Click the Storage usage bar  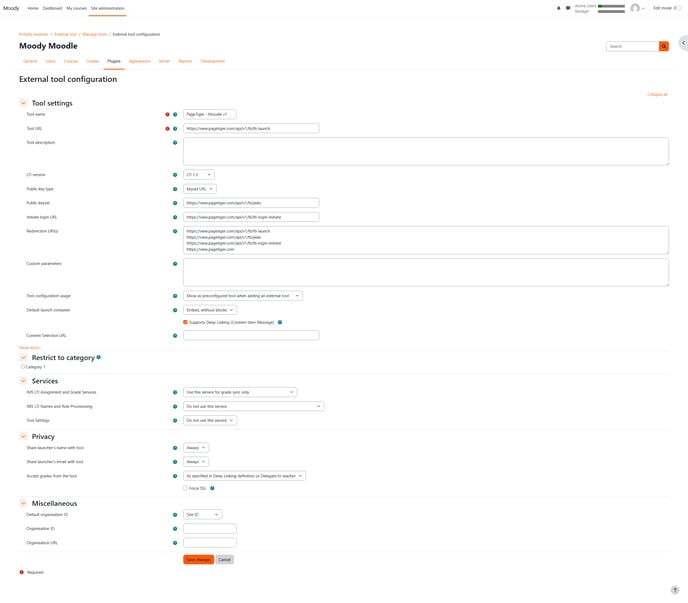pyautogui.click(x=611, y=11)
